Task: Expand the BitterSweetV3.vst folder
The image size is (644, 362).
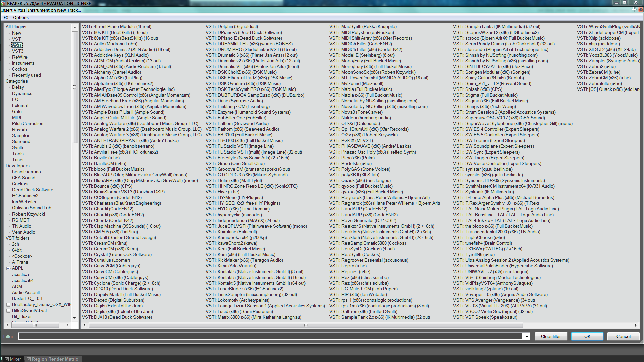Action: (8, 311)
